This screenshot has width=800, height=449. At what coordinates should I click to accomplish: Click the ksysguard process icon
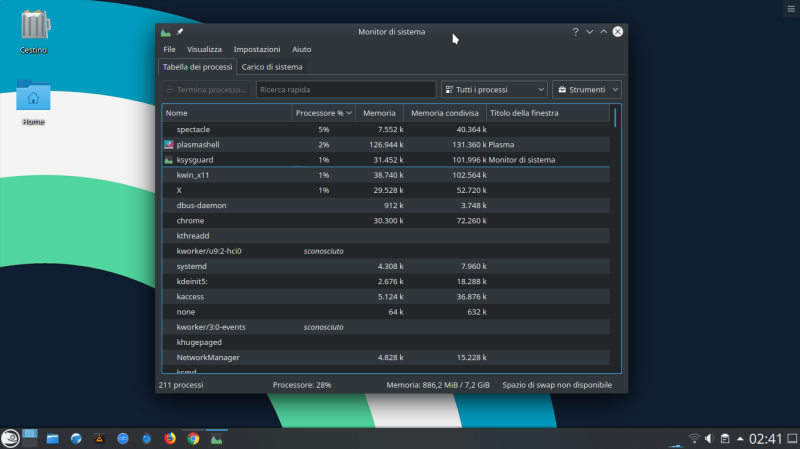point(168,160)
